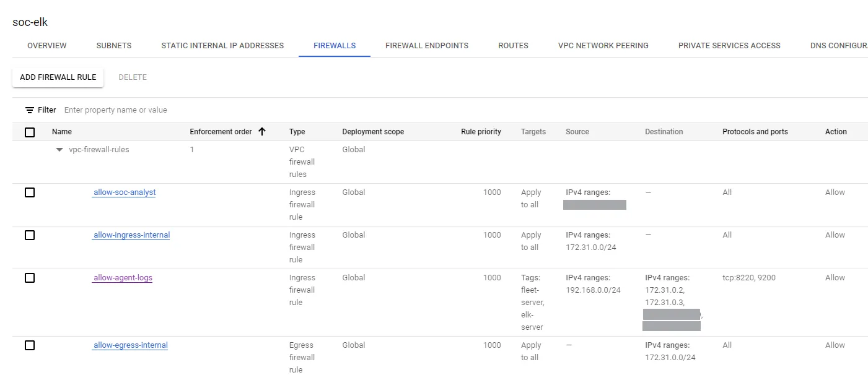Click the ADD FIREWALL RULE button

point(58,77)
